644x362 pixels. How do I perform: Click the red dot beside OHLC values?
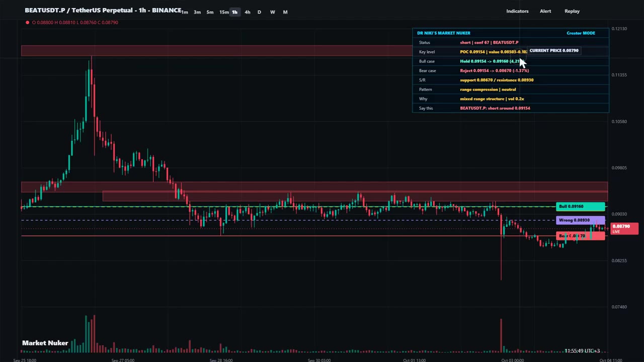pyautogui.click(x=27, y=22)
